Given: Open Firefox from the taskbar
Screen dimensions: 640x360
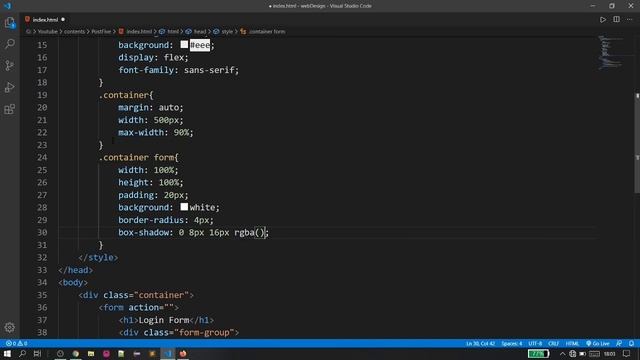Looking at the screenshot, I should pyautogui.click(x=183, y=354).
